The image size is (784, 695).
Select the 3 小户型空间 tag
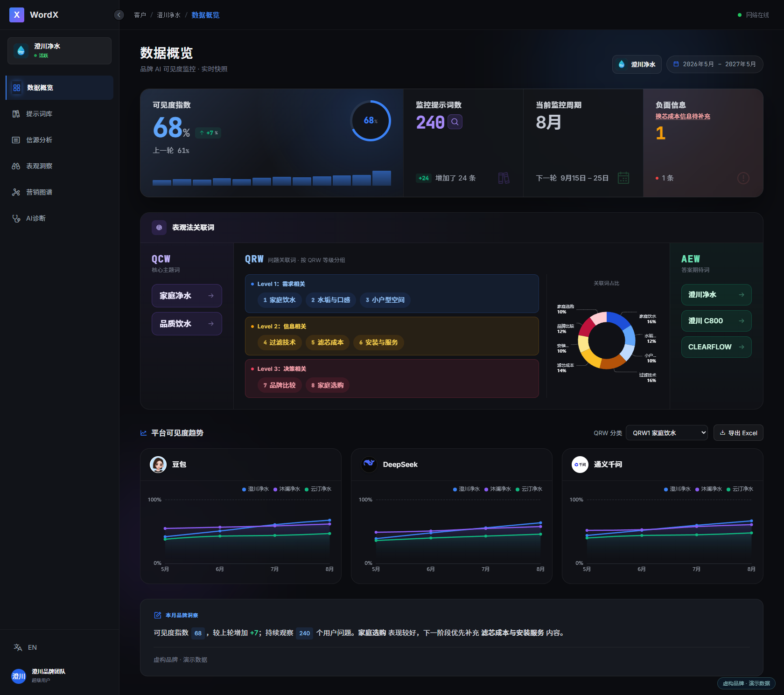tap(385, 300)
